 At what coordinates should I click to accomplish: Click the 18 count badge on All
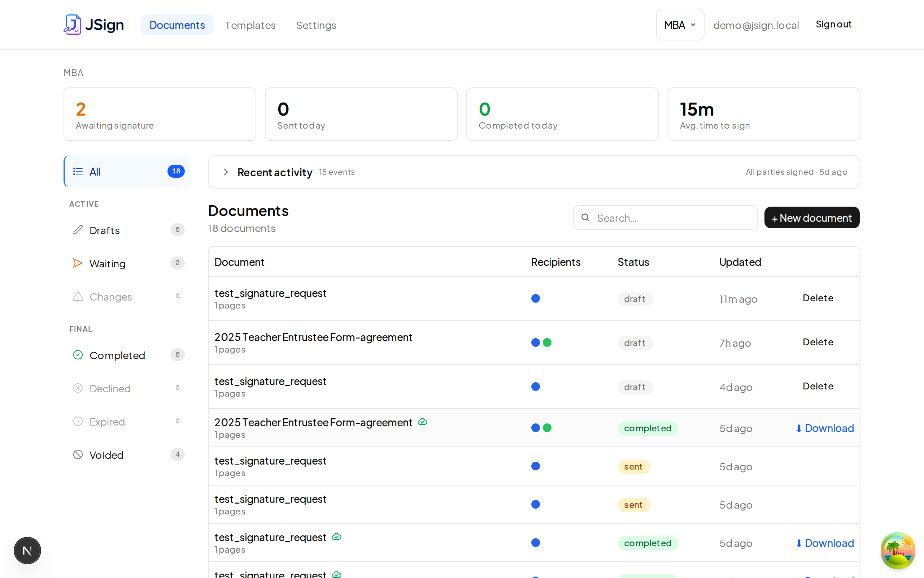pyautogui.click(x=176, y=171)
